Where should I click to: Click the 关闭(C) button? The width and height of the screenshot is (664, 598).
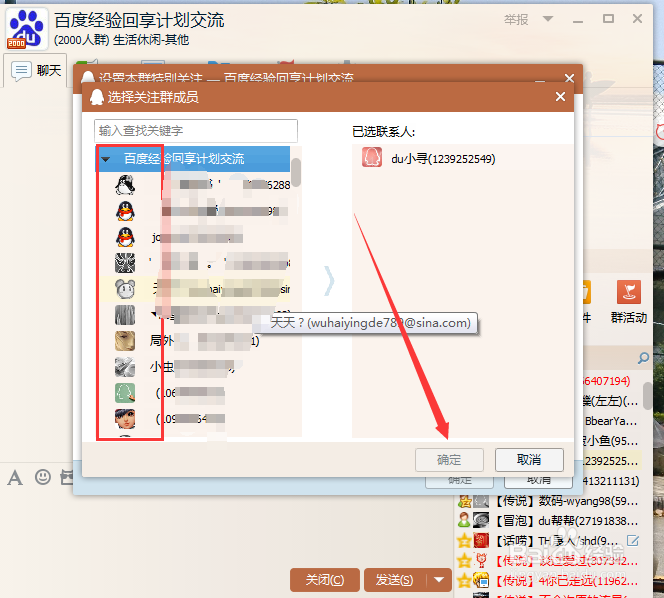325,580
